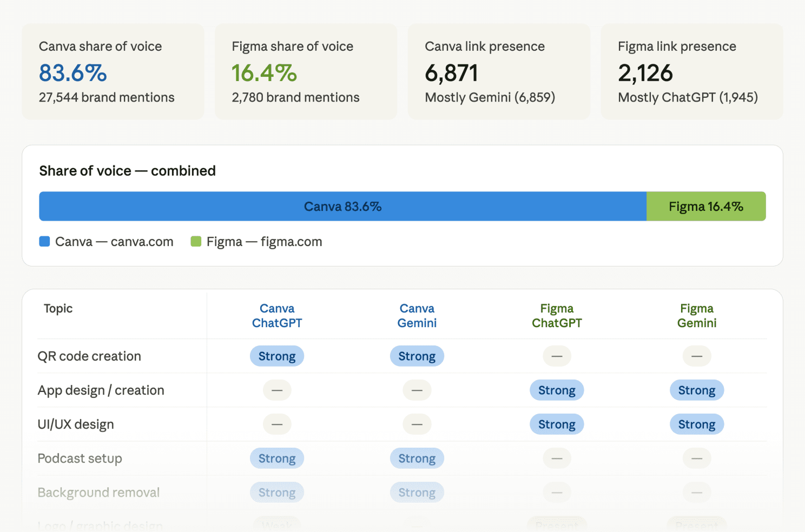805x532 pixels.
Task: Click the "Topic" column header
Action: [58, 309]
